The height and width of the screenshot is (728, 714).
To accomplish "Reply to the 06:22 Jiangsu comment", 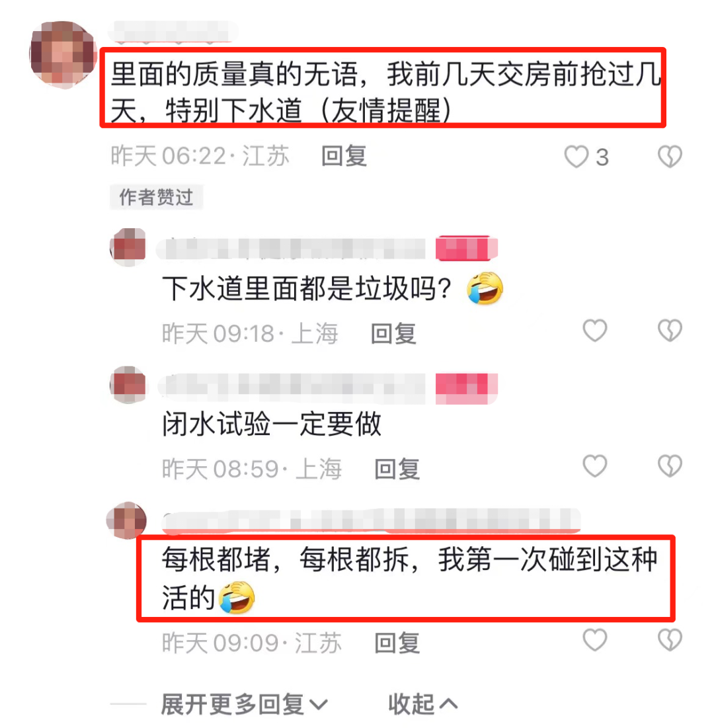I will [344, 156].
